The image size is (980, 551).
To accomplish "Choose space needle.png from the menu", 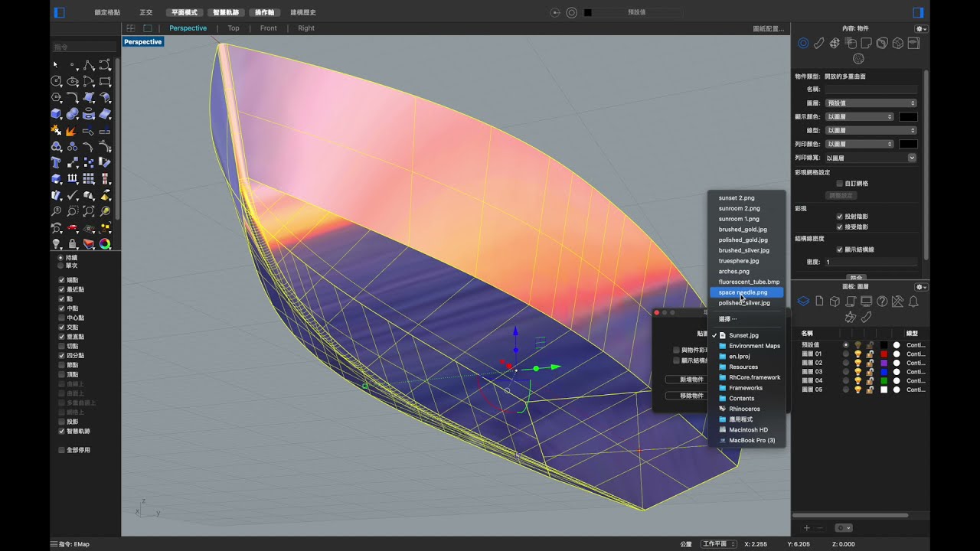I will tap(746, 292).
